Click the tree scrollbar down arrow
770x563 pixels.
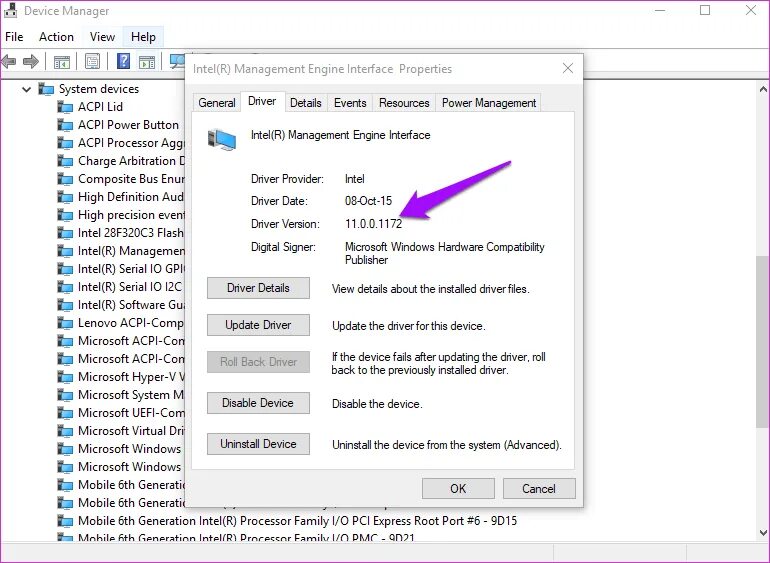click(763, 533)
